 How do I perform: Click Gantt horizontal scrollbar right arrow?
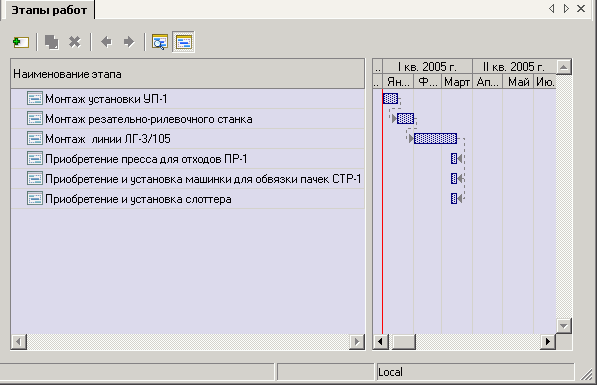point(548,342)
